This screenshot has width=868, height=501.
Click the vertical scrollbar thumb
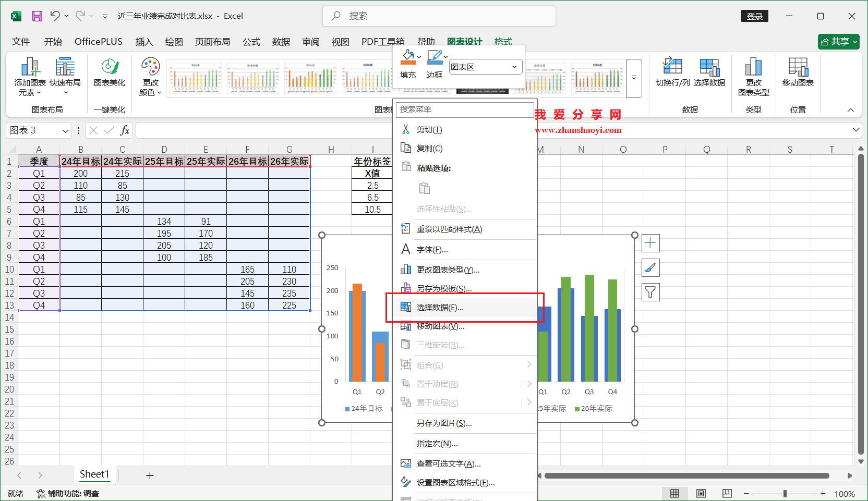(x=861, y=304)
